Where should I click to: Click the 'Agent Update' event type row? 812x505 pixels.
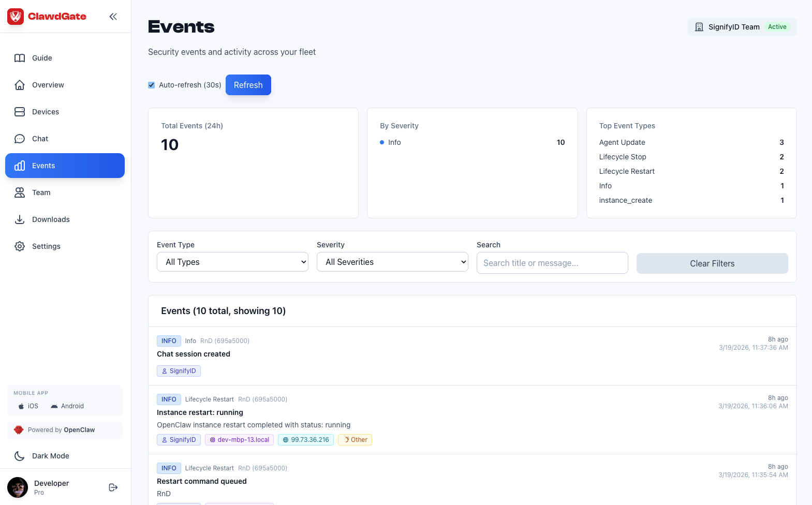tap(691, 142)
